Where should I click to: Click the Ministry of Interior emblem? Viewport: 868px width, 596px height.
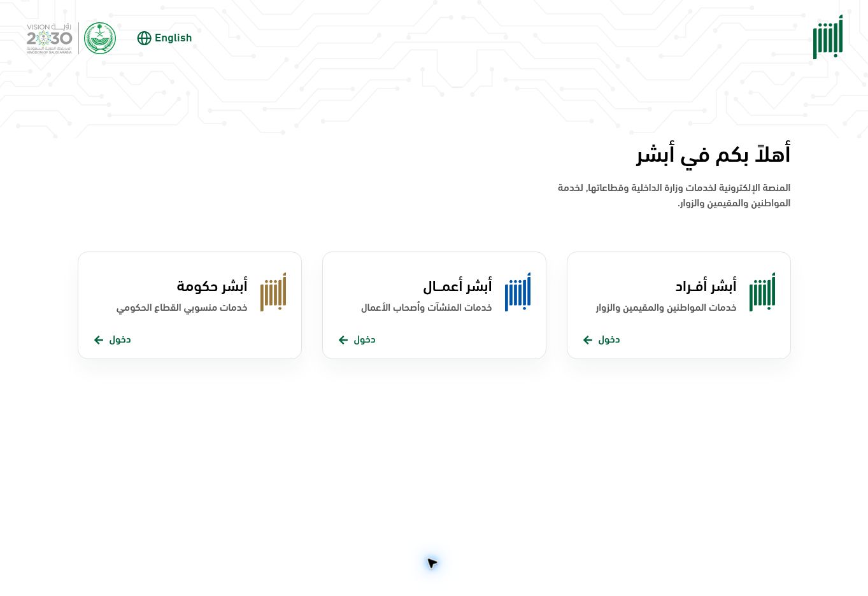point(100,38)
